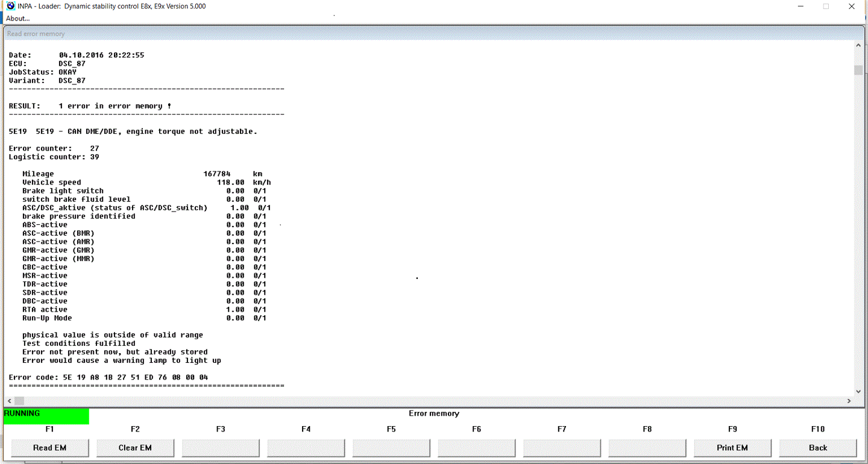Viewport: 868px width, 464px height.
Task: Click the unassigned F7 function button
Action: click(562, 448)
